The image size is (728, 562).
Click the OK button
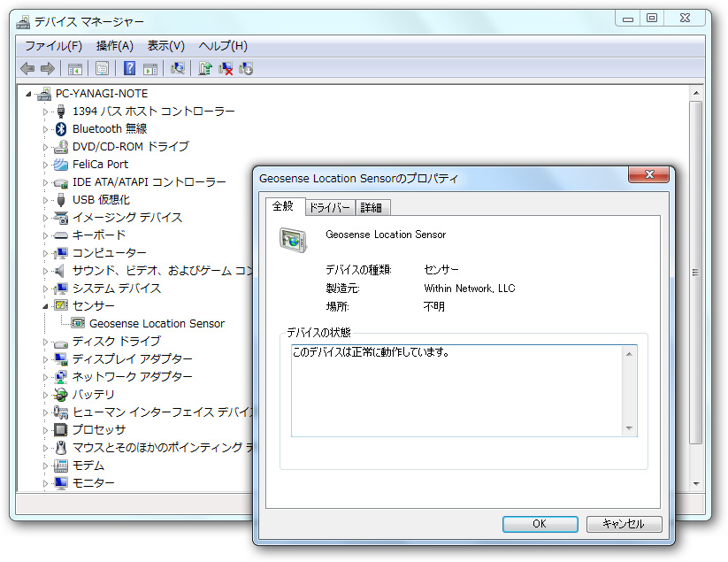pos(540,524)
